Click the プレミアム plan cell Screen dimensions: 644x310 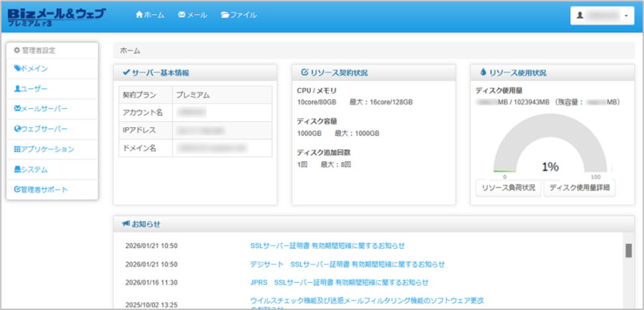(222, 94)
